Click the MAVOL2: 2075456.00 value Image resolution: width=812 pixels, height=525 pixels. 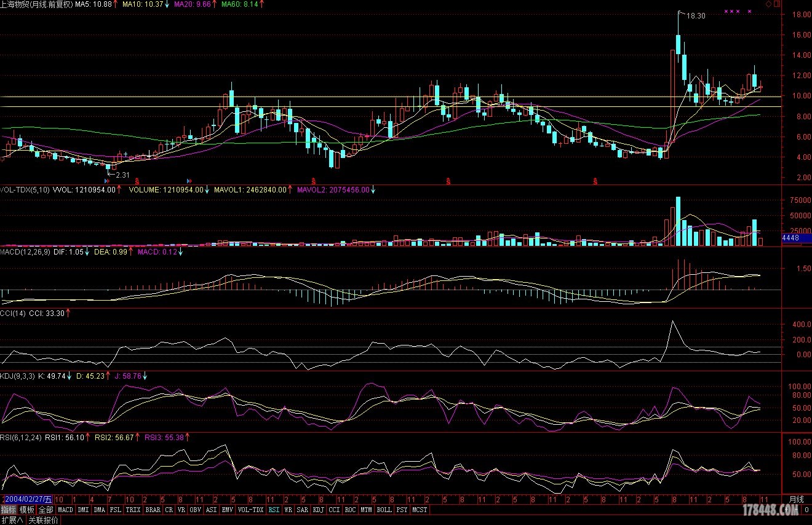click(x=333, y=190)
